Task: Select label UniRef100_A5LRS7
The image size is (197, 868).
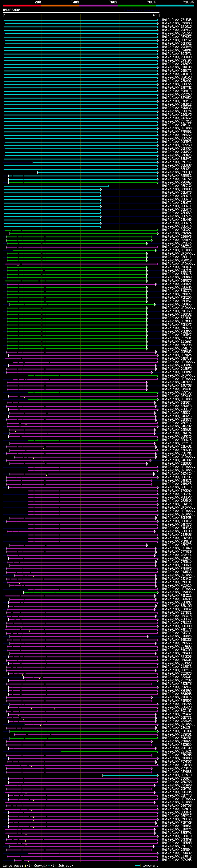Action: pyautogui.click(x=177, y=301)
